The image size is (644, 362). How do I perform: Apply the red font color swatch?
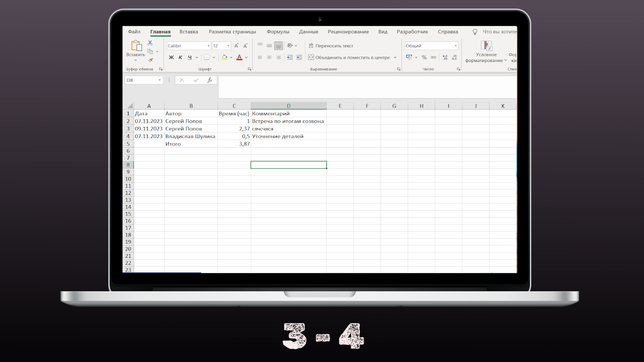pos(239,57)
